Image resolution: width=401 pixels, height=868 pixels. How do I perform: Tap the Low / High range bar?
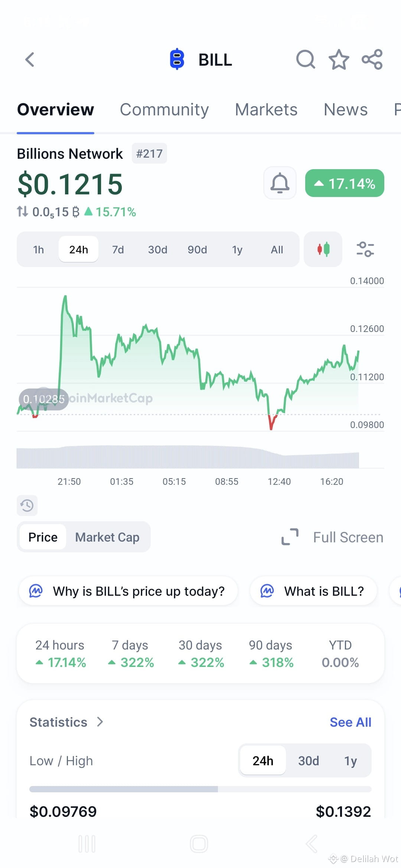coord(200,789)
